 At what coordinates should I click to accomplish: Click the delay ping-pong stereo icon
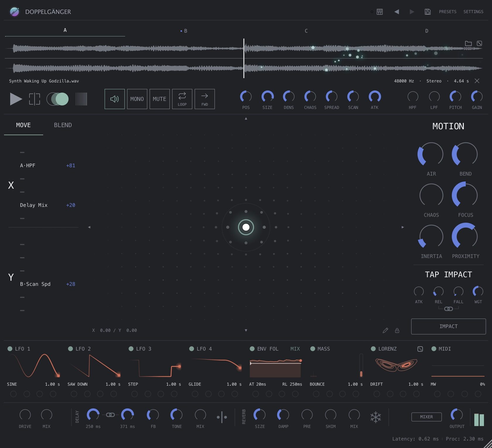click(x=222, y=417)
